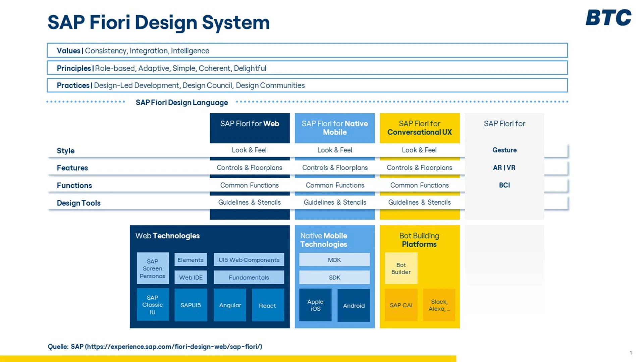Screen dimensions: 644x362
Task: Click the grey SAP Fiori for header
Action: point(504,124)
